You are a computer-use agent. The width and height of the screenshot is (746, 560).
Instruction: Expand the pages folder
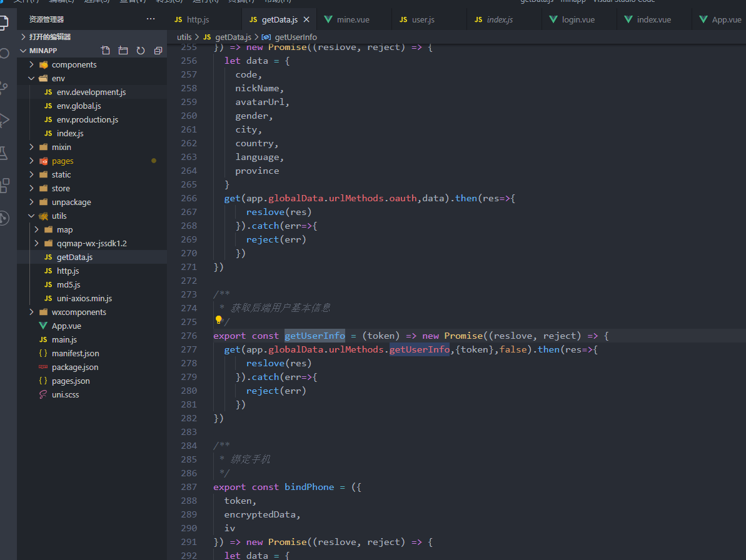tap(92, 161)
